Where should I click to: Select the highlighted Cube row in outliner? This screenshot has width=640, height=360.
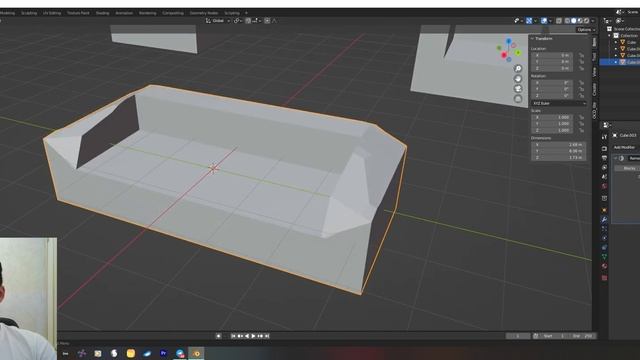click(620, 62)
